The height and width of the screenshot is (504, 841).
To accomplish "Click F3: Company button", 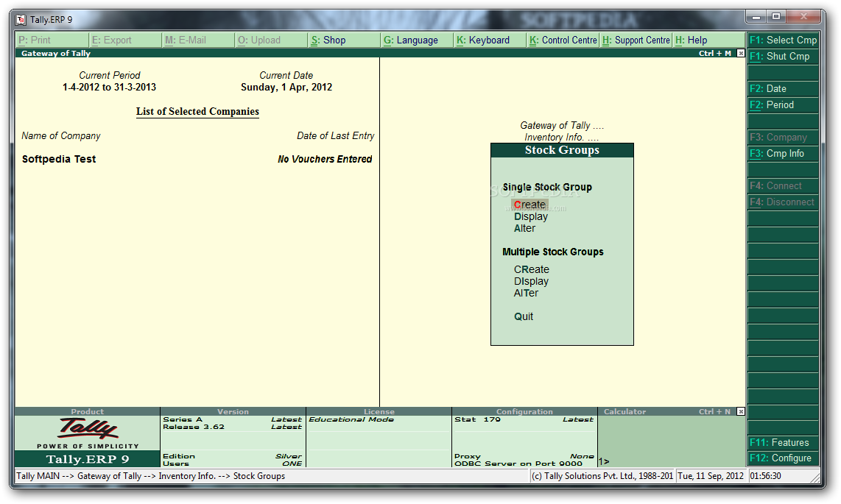I will (783, 137).
